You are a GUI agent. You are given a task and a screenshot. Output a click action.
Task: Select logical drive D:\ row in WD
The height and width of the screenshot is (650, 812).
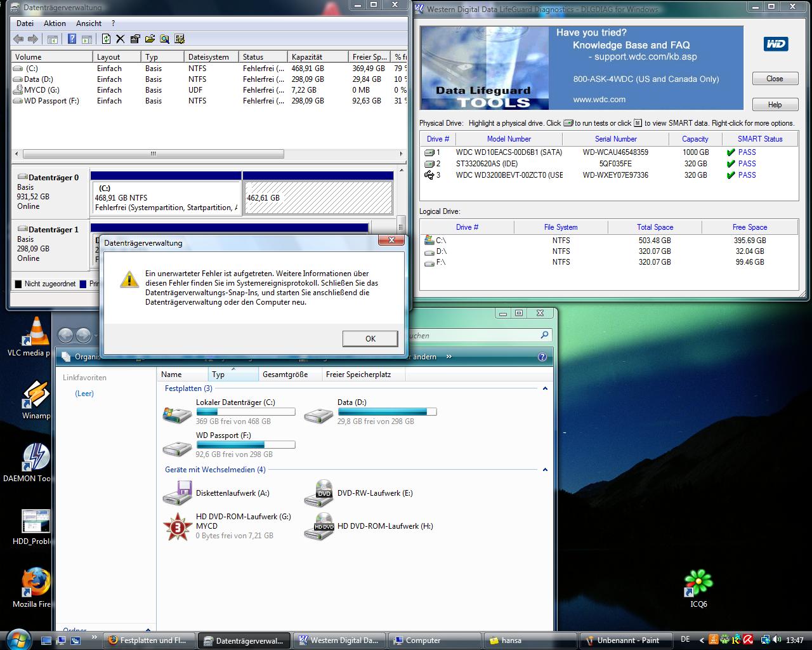pos(609,251)
